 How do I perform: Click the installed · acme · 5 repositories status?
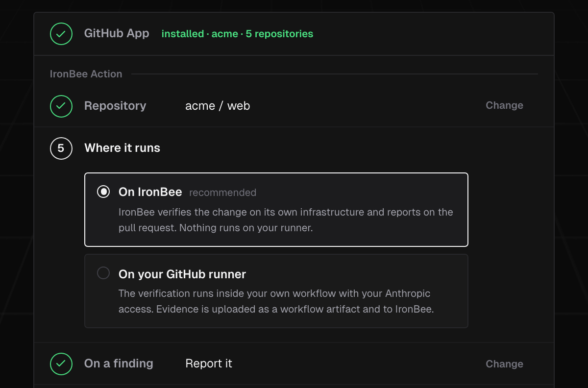point(237,34)
